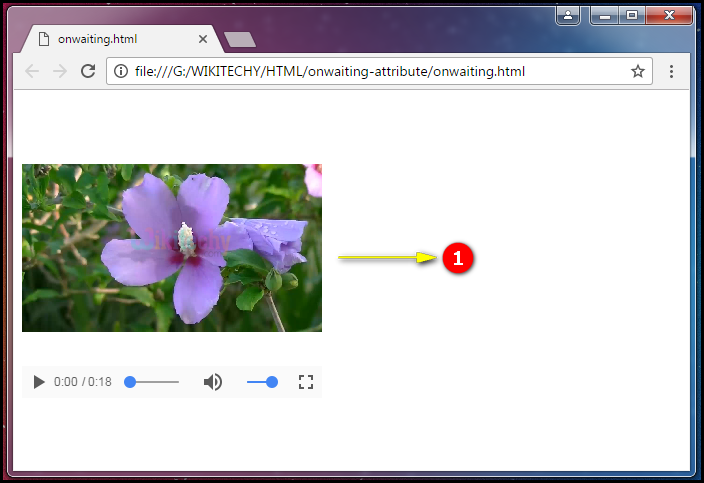
Task: Click the video volume slider
Action: pos(262,382)
